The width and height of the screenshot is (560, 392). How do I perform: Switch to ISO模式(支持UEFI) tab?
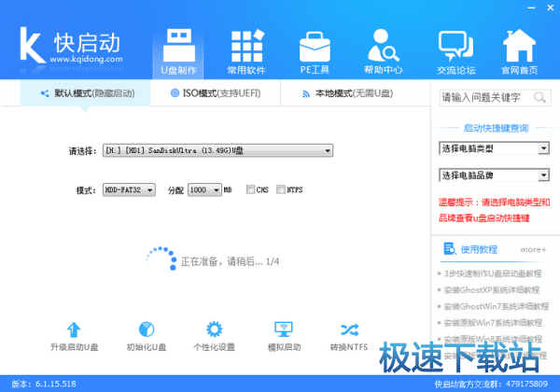(216, 93)
